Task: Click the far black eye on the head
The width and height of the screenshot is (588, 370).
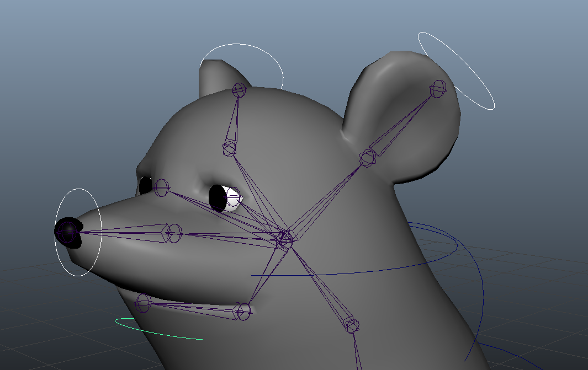Action: [x=145, y=185]
